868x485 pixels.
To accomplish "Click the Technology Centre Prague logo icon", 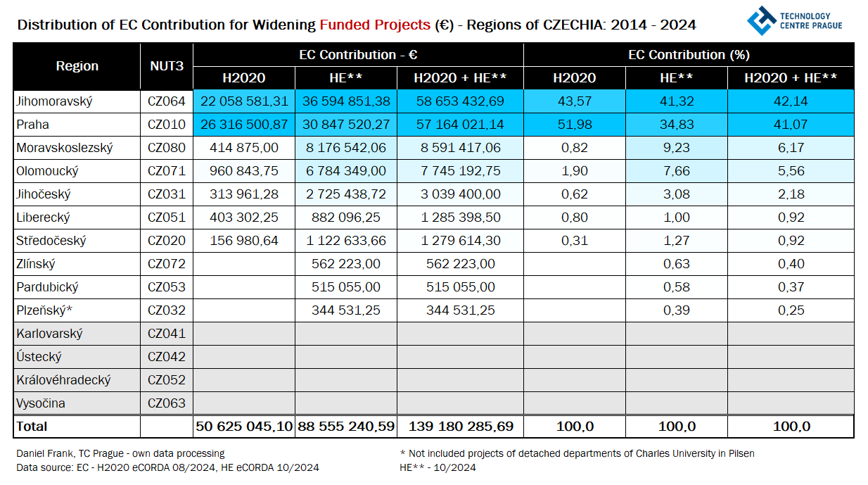I will (x=760, y=20).
